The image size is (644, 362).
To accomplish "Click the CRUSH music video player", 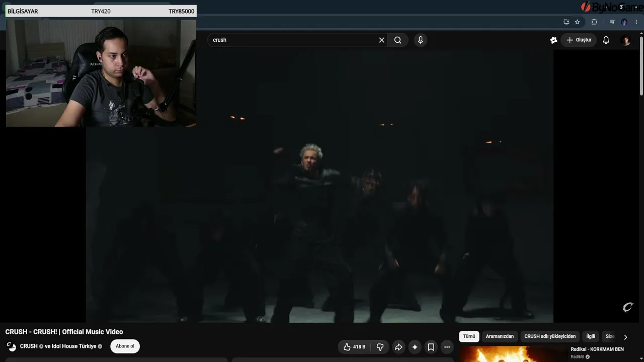I will pyautogui.click(x=319, y=186).
